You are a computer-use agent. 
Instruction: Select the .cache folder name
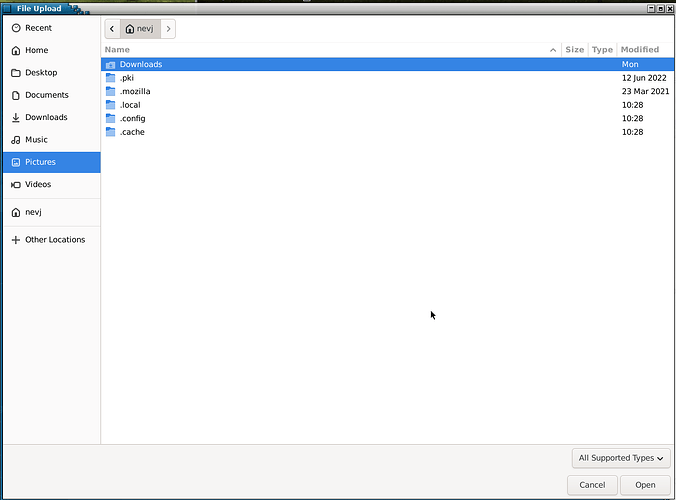132,132
